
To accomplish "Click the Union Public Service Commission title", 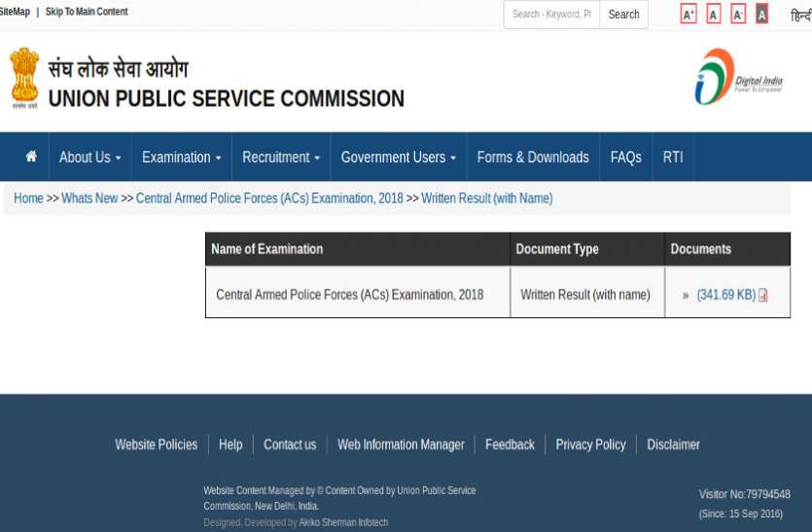I will click(227, 98).
